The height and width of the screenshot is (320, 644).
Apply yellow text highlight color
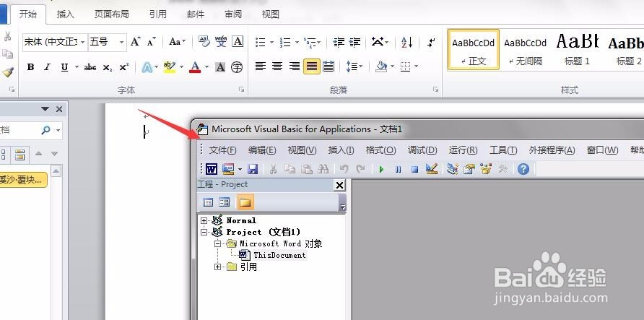click(x=169, y=67)
